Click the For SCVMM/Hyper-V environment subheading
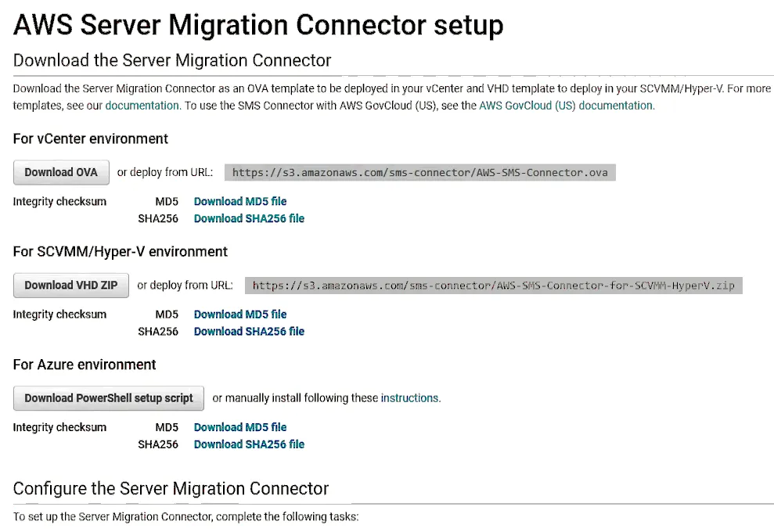Viewport: 774px width, 532px height. (121, 252)
